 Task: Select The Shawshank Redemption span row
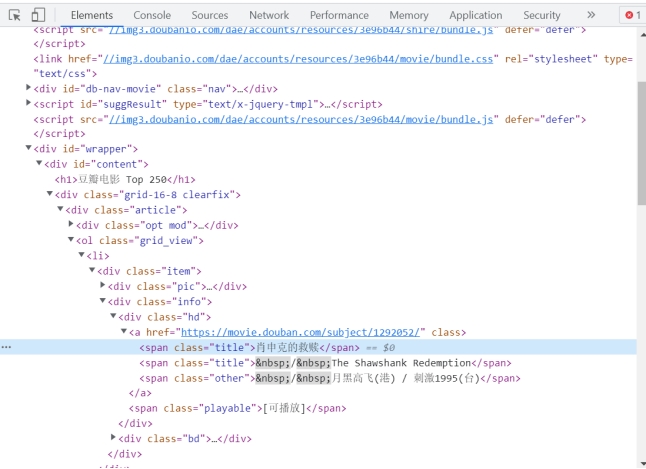pyautogui.click(x=325, y=363)
